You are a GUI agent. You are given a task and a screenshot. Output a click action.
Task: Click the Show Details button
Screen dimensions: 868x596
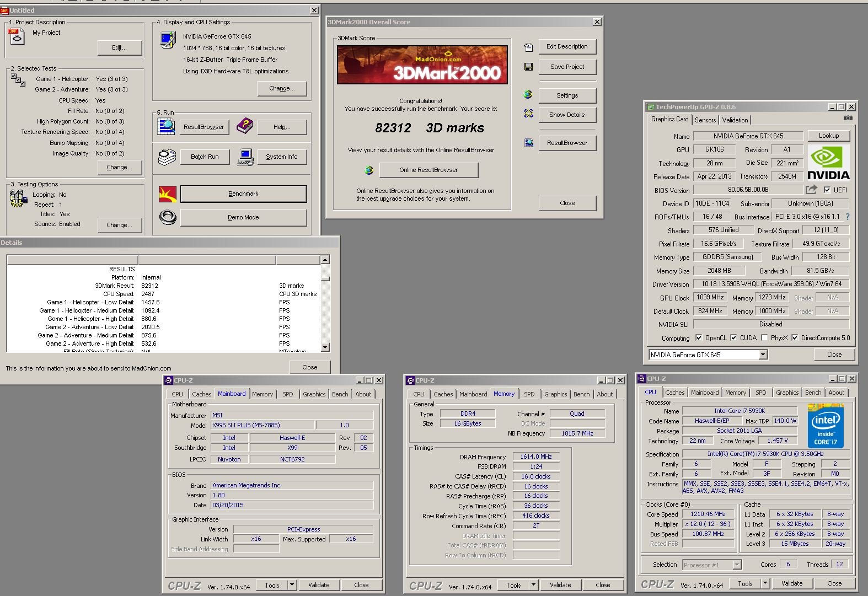click(567, 115)
